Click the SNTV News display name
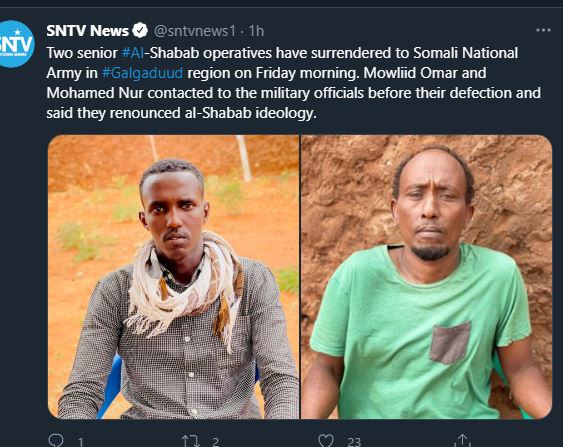Screen dimensions: 563x447 [x=87, y=31]
